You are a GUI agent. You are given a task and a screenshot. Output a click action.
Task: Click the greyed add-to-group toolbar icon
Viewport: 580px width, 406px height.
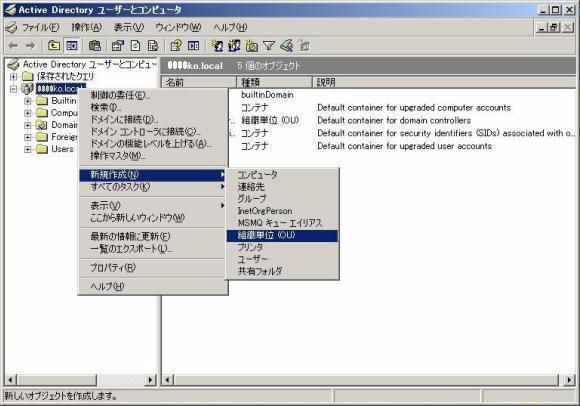tap(304, 46)
